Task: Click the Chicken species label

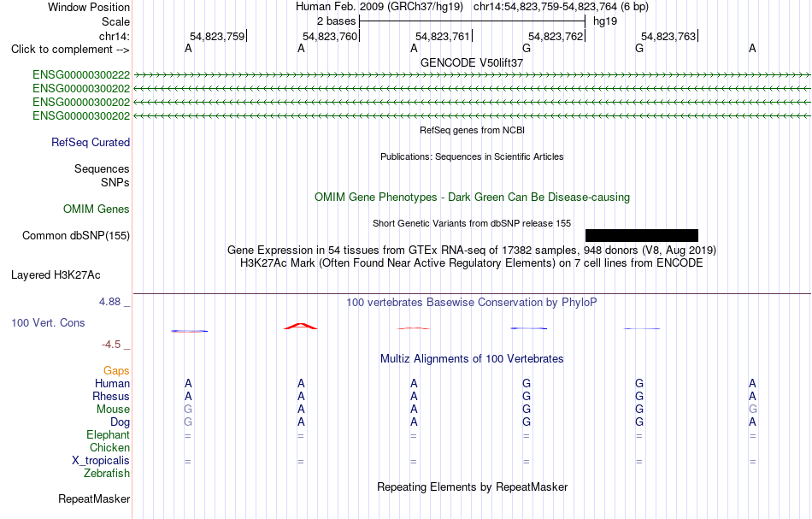Action: pyautogui.click(x=109, y=448)
